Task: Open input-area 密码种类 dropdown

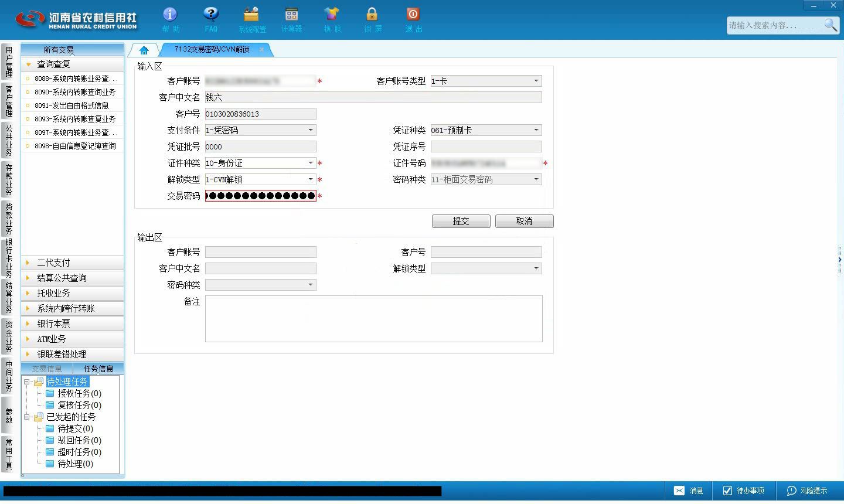Action: pos(536,179)
